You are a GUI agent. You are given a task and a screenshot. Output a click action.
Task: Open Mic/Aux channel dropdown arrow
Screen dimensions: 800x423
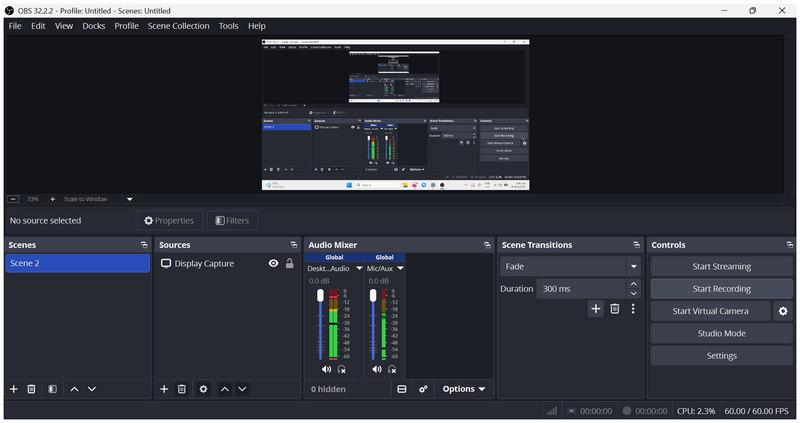coord(401,268)
